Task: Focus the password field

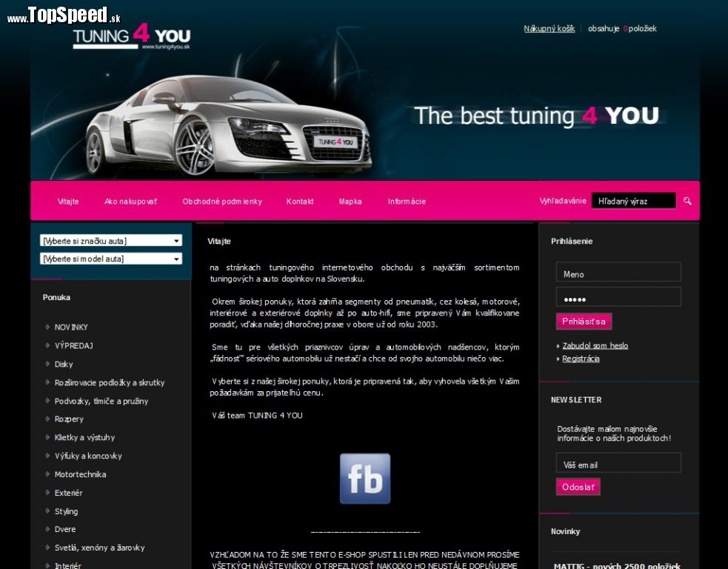Action: coord(618,297)
